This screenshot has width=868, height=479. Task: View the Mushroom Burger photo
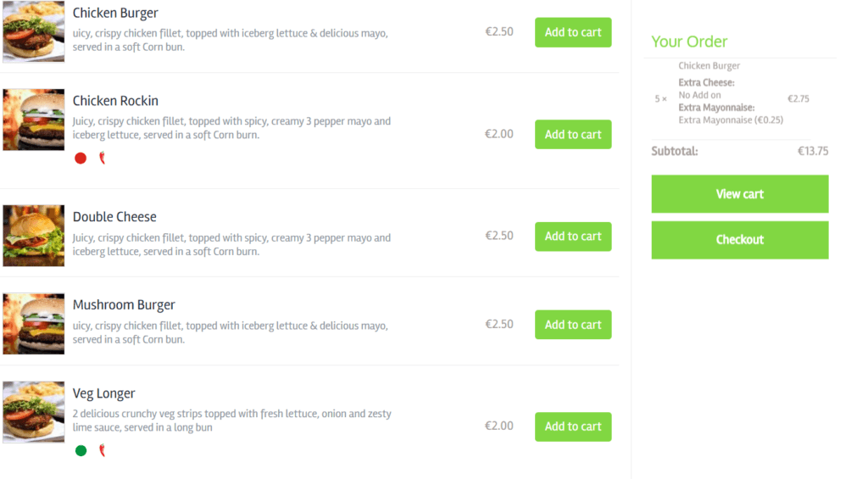pos(34,324)
